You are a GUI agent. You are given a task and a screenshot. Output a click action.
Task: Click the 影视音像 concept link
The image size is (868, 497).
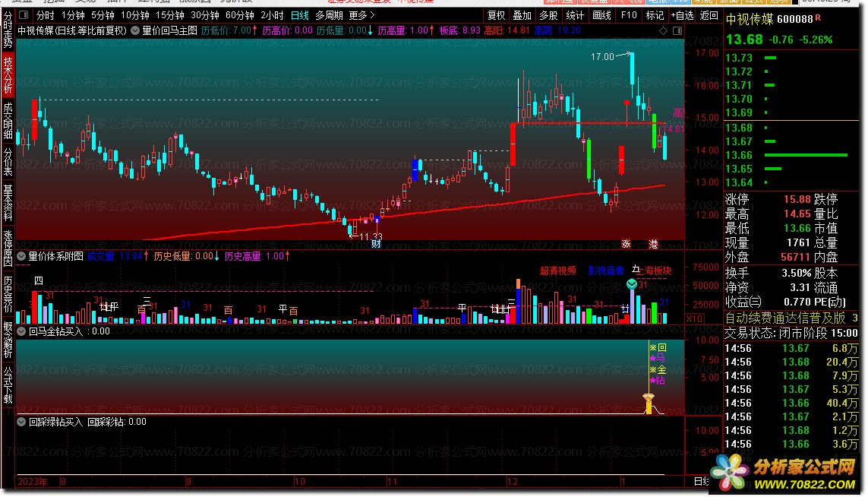[606, 271]
